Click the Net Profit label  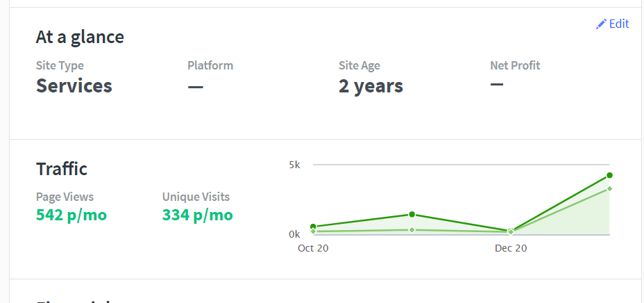(515, 65)
